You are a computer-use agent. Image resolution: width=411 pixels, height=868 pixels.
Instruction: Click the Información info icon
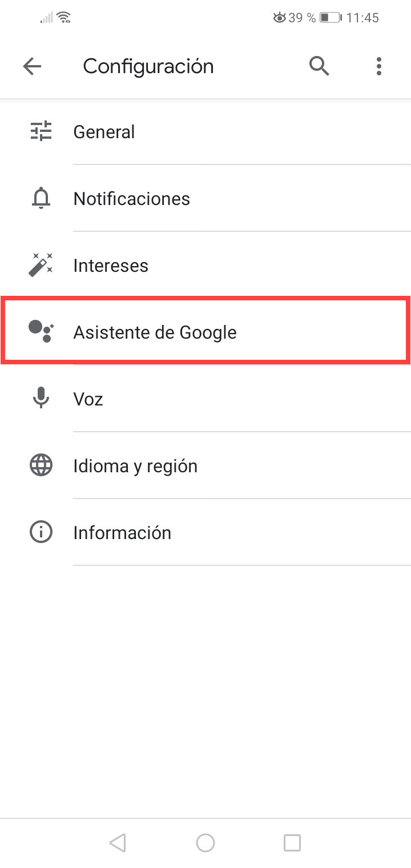tap(41, 532)
